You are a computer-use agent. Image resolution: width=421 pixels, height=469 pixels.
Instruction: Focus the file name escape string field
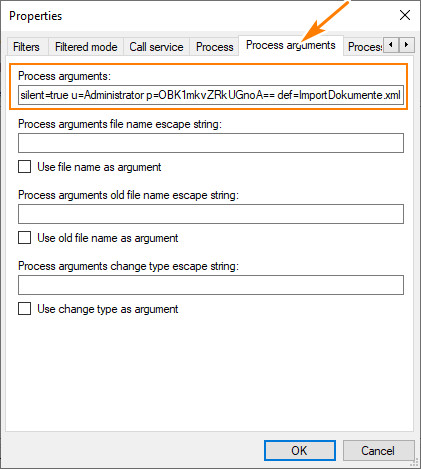[211, 143]
